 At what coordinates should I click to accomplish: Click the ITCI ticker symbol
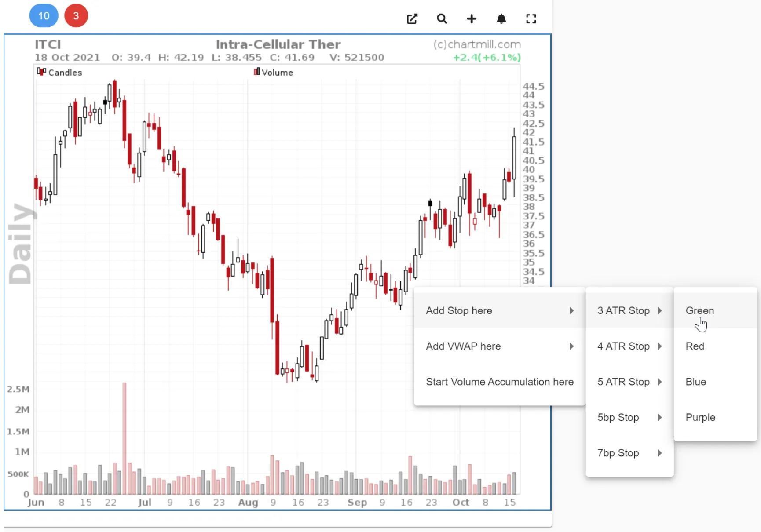(x=48, y=44)
